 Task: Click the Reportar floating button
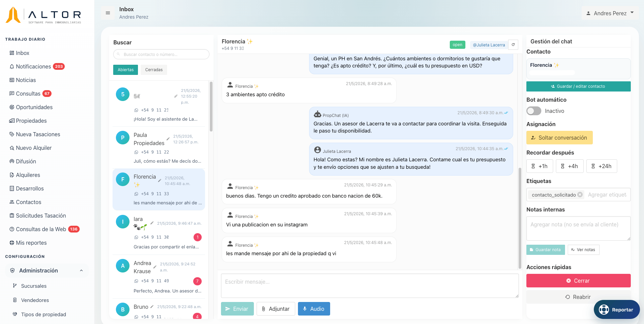click(617, 309)
